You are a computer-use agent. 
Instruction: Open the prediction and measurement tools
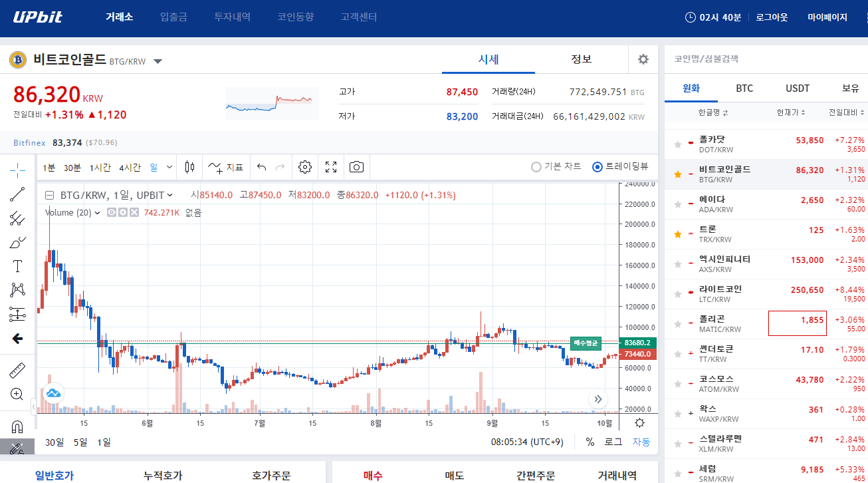pyautogui.click(x=17, y=314)
